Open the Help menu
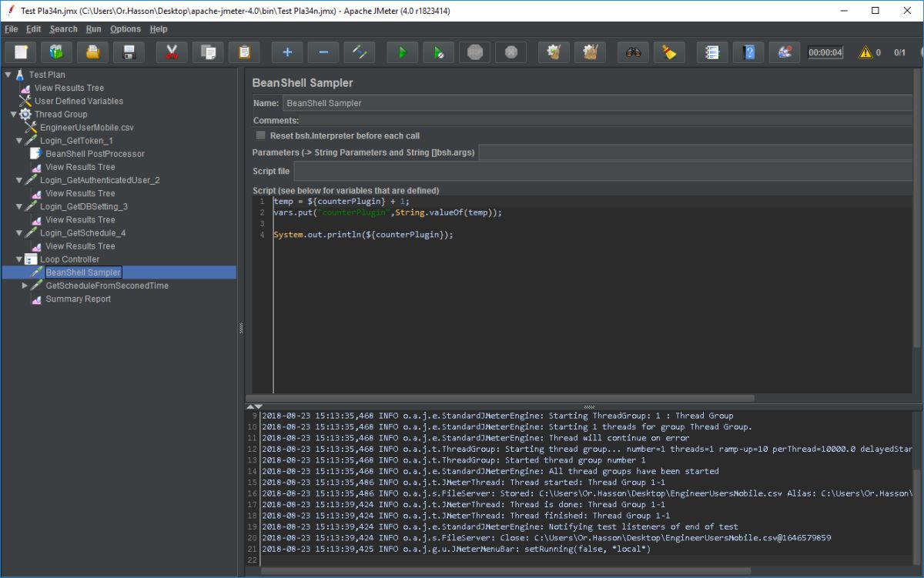The height and width of the screenshot is (578, 924). click(159, 29)
